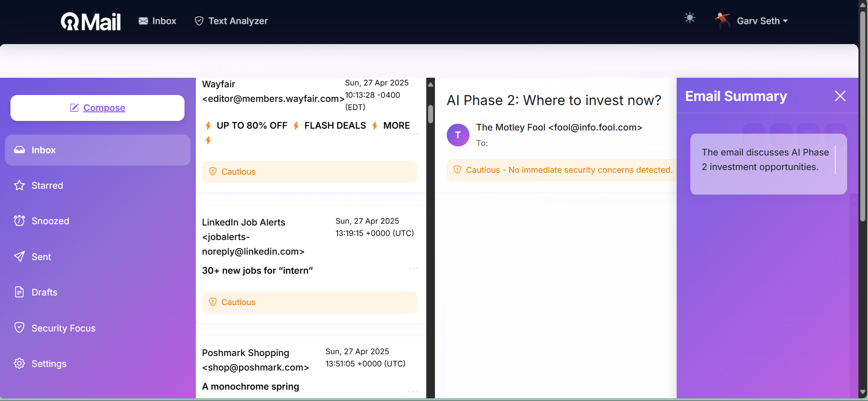
Task: Click the pencil icon on Compose
Action: point(75,108)
